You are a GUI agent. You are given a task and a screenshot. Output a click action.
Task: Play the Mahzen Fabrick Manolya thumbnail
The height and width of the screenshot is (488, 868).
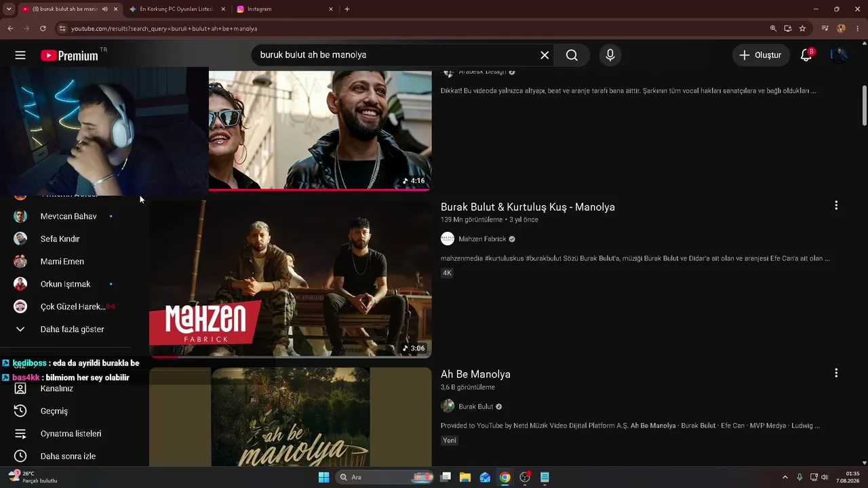coord(290,279)
